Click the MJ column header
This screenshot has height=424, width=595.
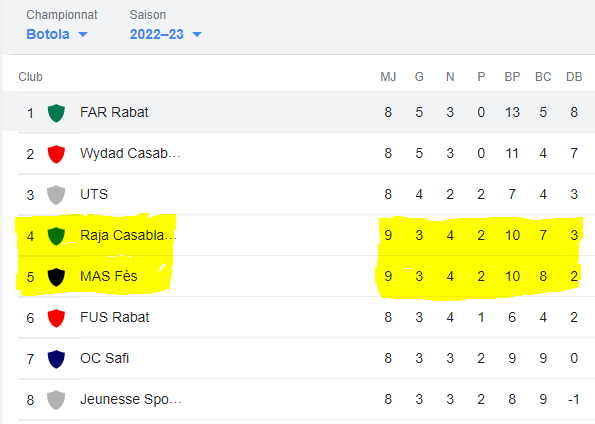tap(388, 77)
